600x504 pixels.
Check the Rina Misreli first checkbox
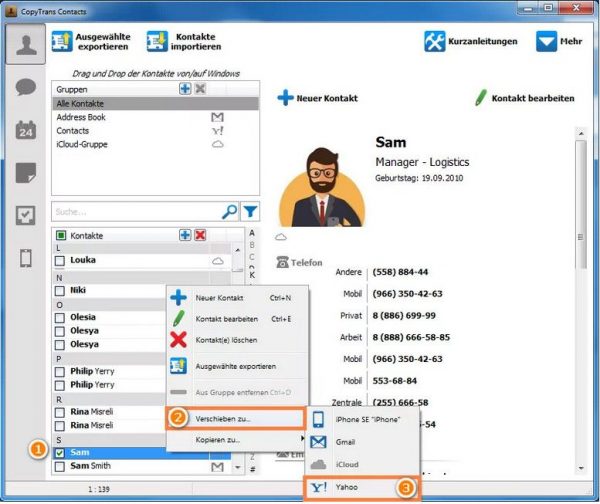60,412
